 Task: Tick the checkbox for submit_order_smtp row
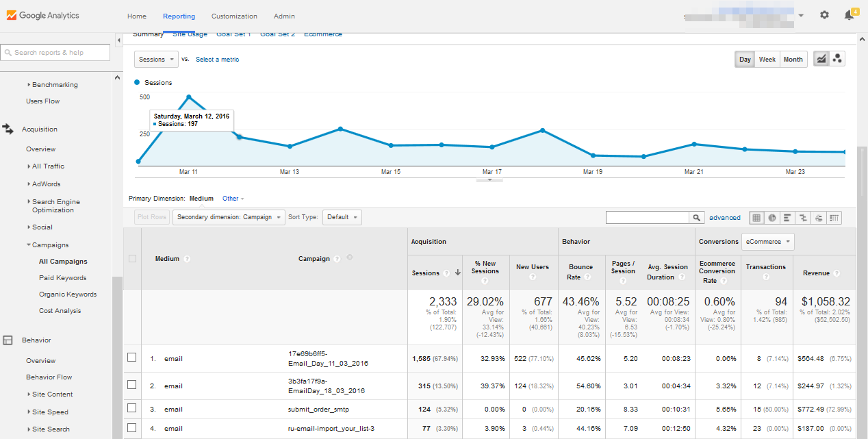[132, 409]
